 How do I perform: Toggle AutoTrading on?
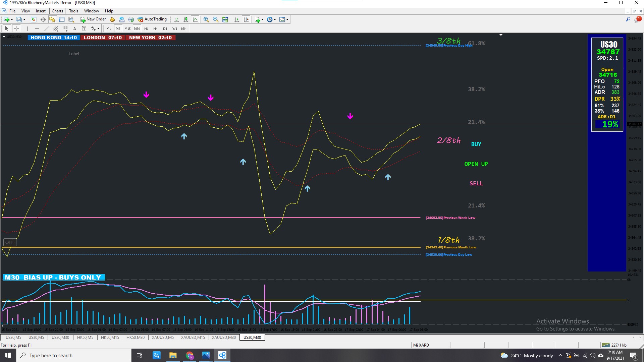152,19
